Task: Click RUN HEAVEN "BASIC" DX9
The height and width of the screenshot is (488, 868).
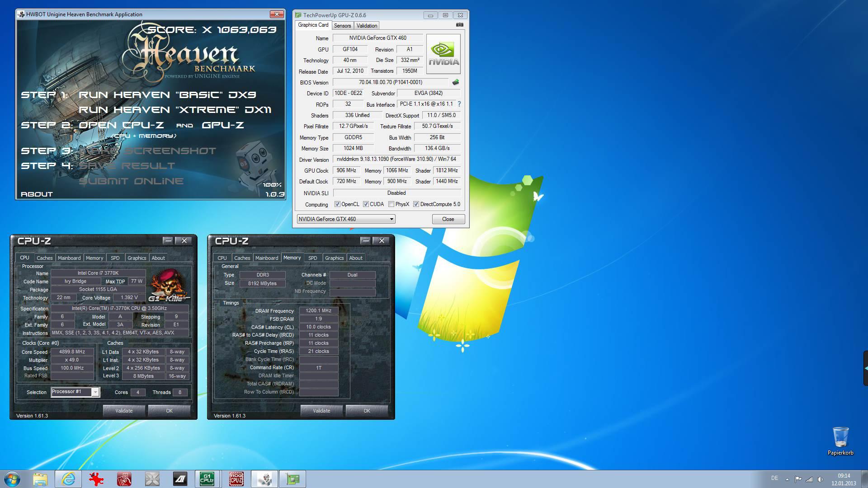Action: point(167,95)
